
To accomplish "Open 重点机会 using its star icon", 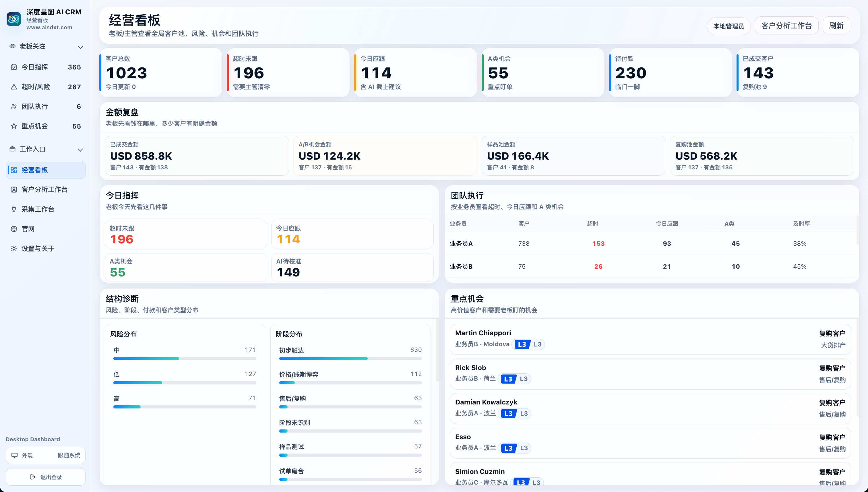I will click(x=14, y=126).
